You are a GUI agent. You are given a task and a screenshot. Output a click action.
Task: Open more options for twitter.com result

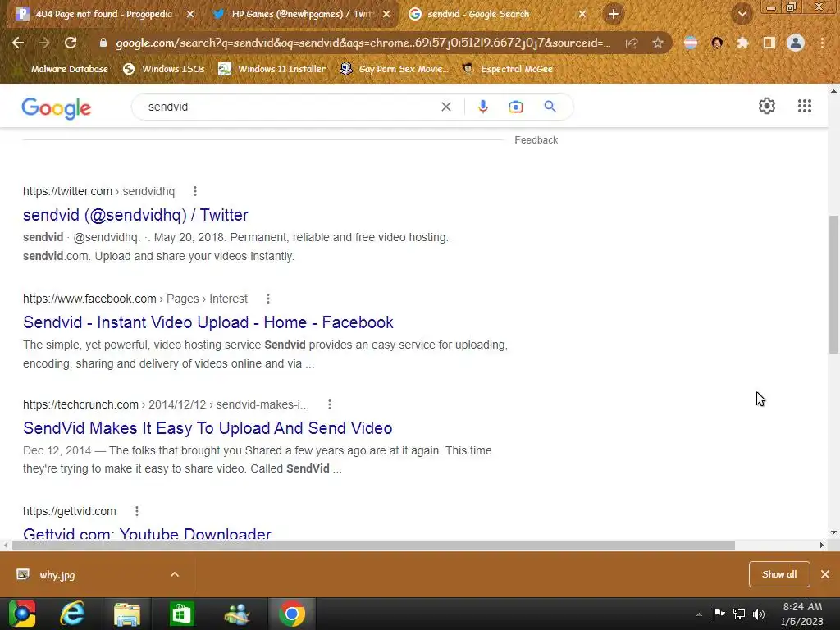pos(195,191)
